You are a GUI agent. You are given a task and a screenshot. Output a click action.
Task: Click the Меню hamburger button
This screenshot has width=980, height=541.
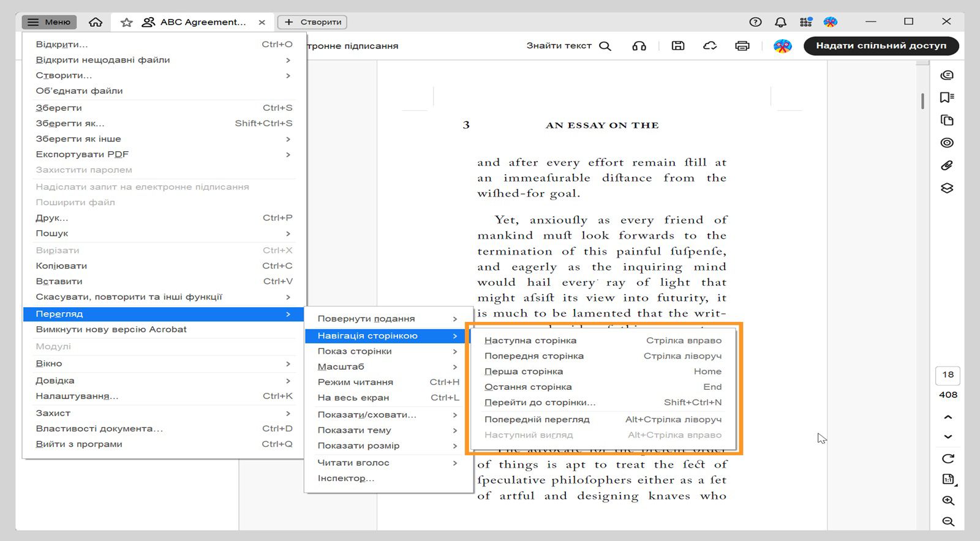coord(50,22)
